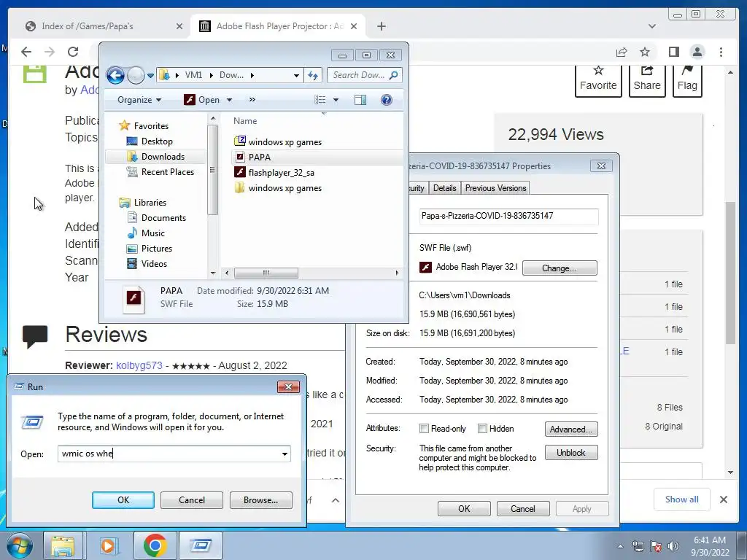
Task: Click the volume speaker tray icon
Action: tap(673, 546)
